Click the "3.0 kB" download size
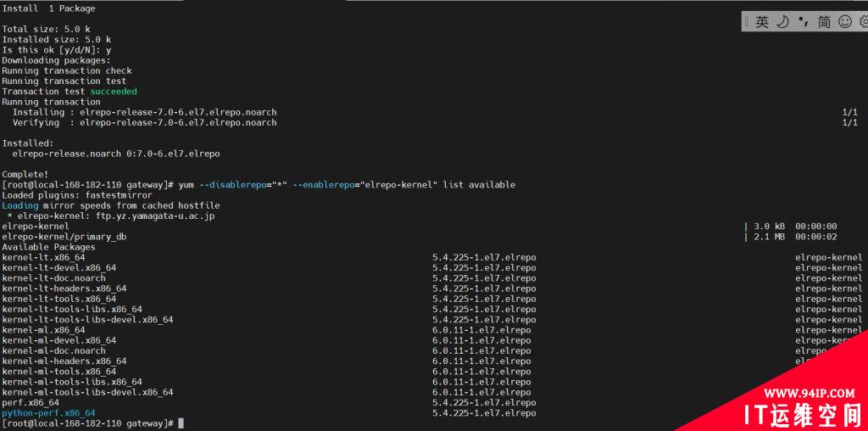This screenshot has height=431, width=868. tap(770, 226)
